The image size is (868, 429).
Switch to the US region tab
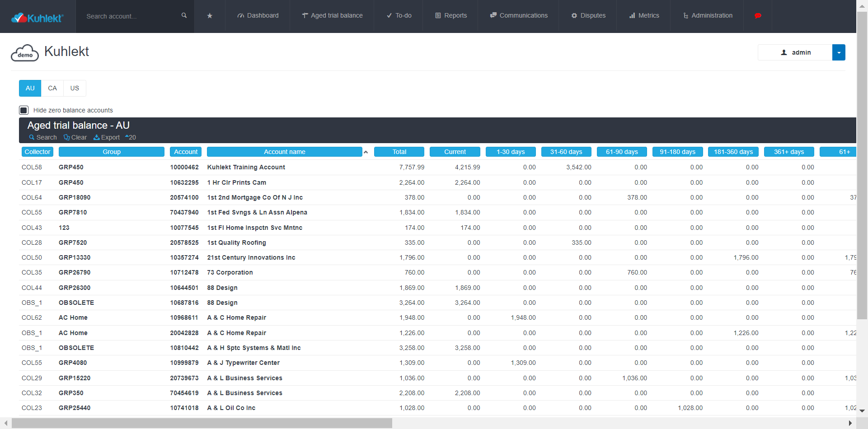(75, 88)
